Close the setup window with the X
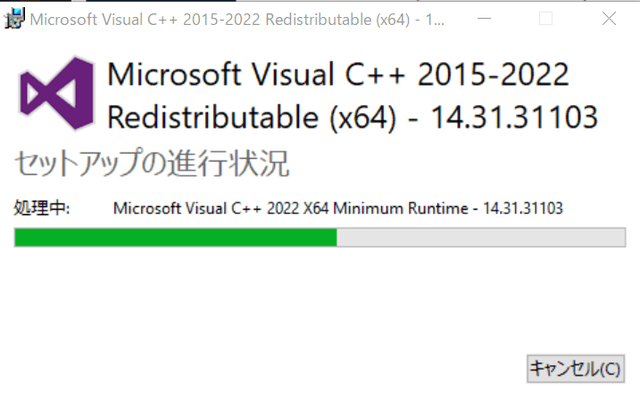The image size is (640, 398). click(609, 19)
